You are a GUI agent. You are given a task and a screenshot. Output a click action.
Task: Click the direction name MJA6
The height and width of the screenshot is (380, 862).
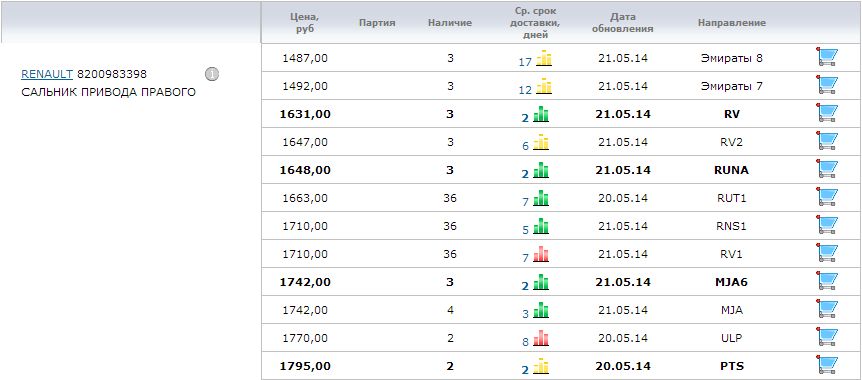pos(732,282)
